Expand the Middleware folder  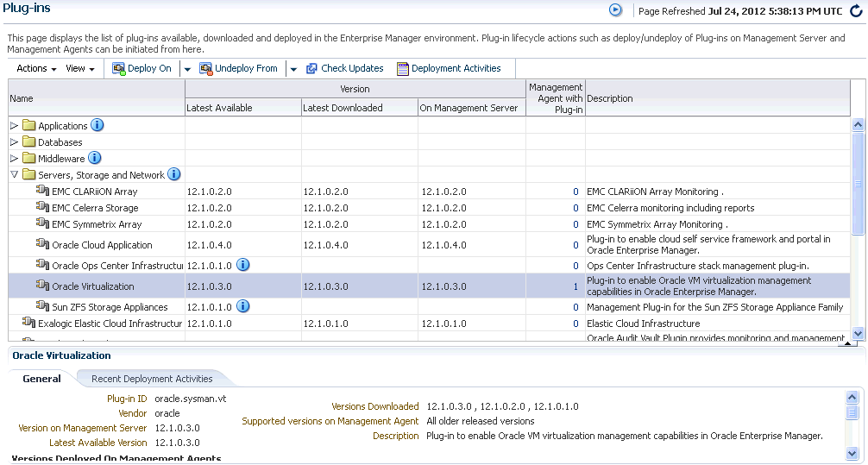point(15,159)
